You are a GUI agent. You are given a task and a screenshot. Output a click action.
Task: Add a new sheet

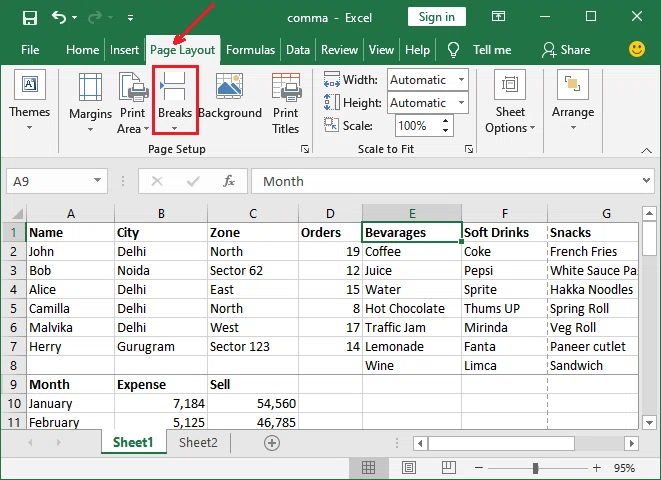(x=271, y=443)
